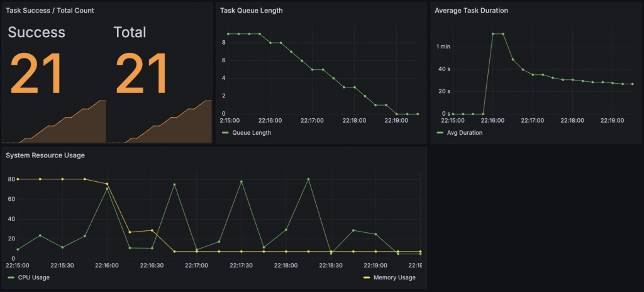Click y-axis value 8 in Task Queue Length
Screen dimensions: 644x292
(223, 42)
